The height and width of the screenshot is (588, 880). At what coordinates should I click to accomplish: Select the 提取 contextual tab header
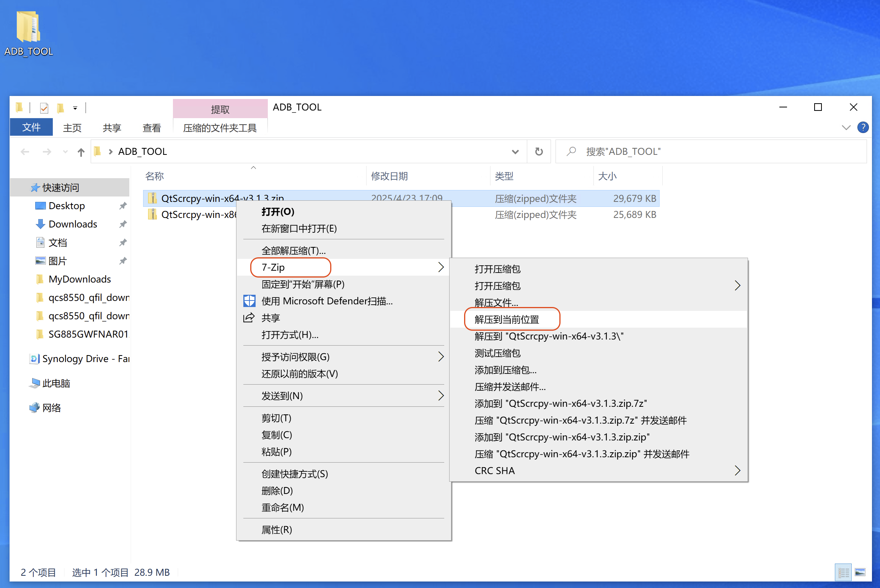coord(220,109)
